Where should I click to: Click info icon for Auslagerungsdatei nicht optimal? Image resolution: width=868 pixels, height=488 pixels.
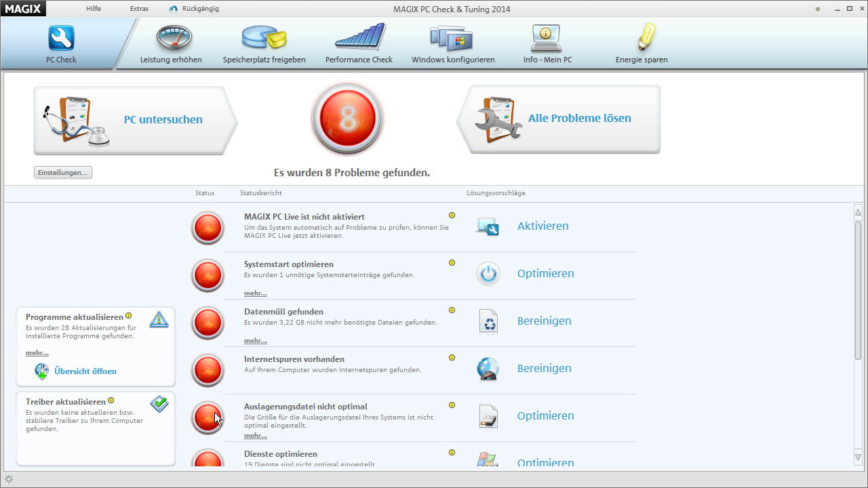(x=452, y=405)
